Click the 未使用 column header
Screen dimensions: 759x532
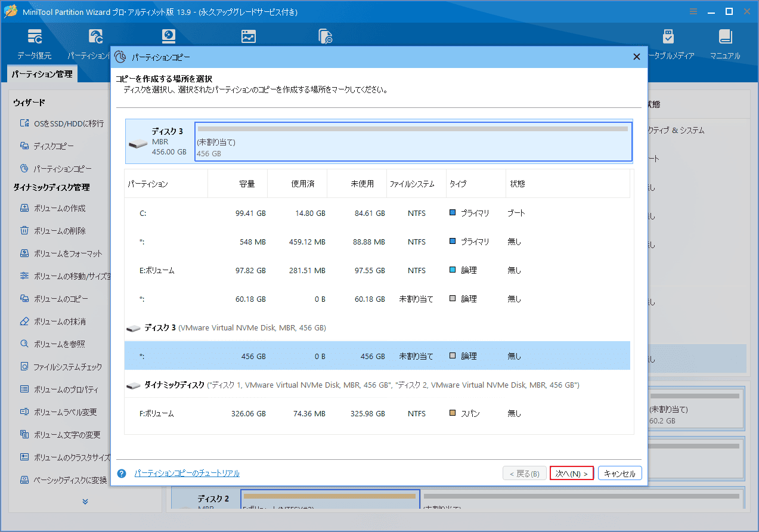click(357, 184)
